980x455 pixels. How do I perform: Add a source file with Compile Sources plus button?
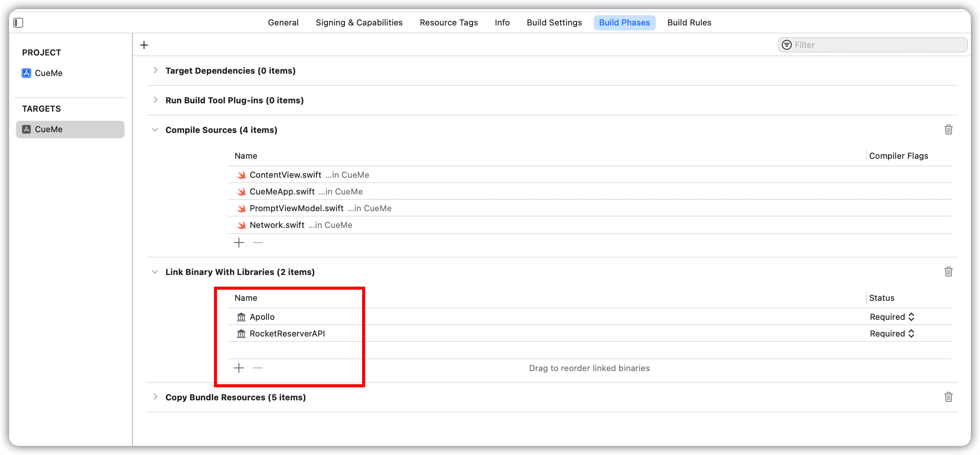[238, 243]
